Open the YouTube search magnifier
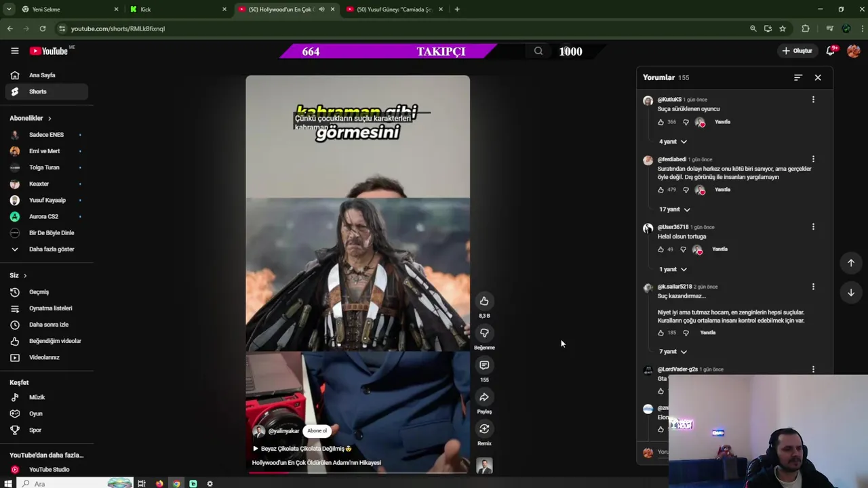Image resolution: width=868 pixels, height=488 pixels. coord(538,51)
